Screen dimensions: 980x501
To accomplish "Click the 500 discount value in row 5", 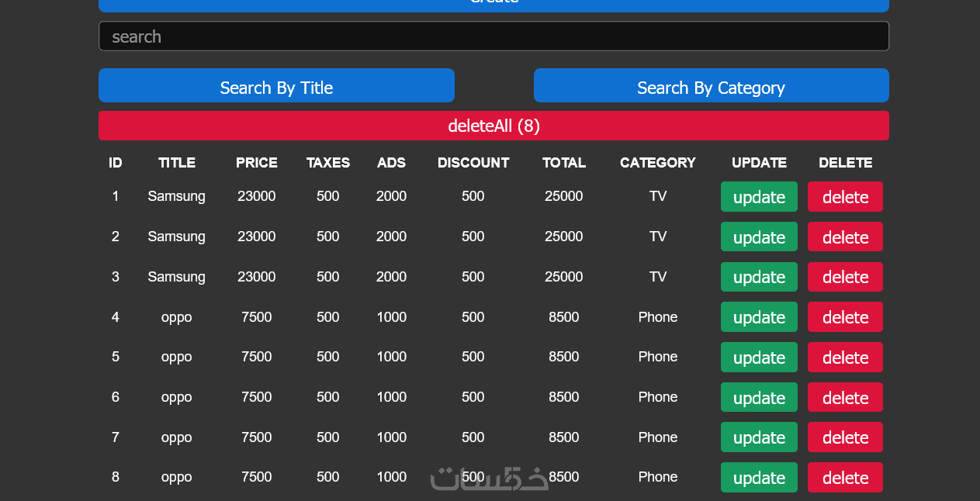I will [x=473, y=357].
